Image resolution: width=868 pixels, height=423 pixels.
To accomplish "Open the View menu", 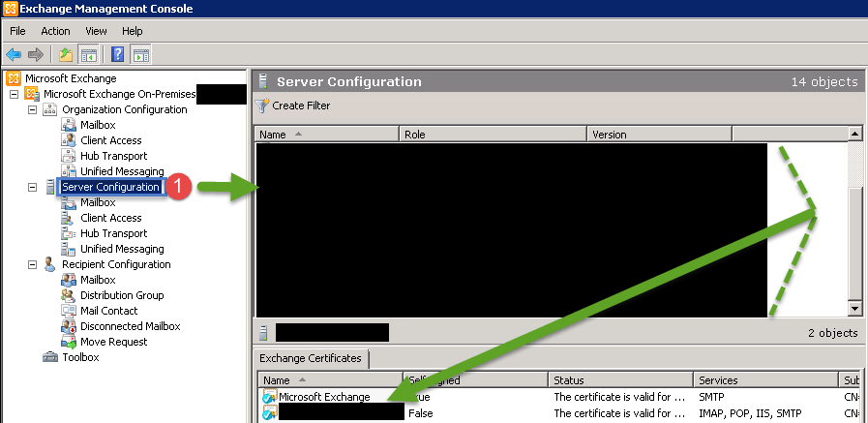I will [97, 31].
